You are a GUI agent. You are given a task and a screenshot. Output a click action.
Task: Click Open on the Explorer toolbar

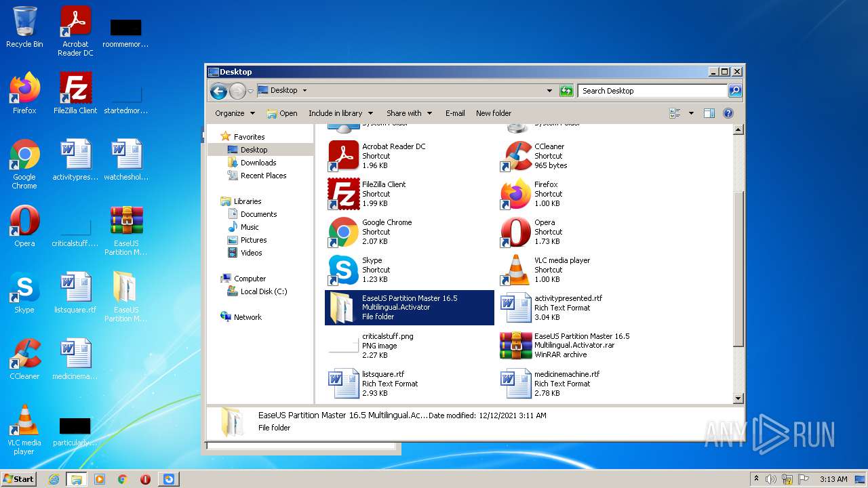(x=282, y=113)
